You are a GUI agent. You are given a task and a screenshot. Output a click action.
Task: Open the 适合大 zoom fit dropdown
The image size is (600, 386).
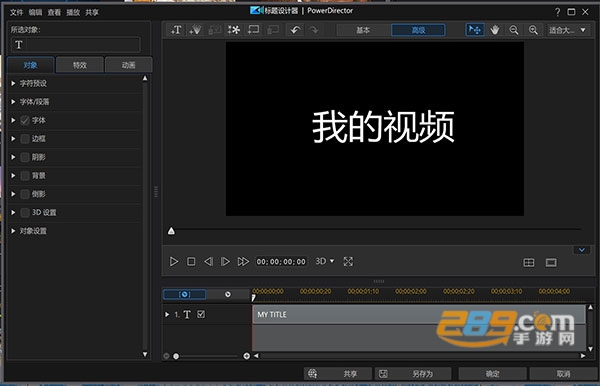coord(567,30)
